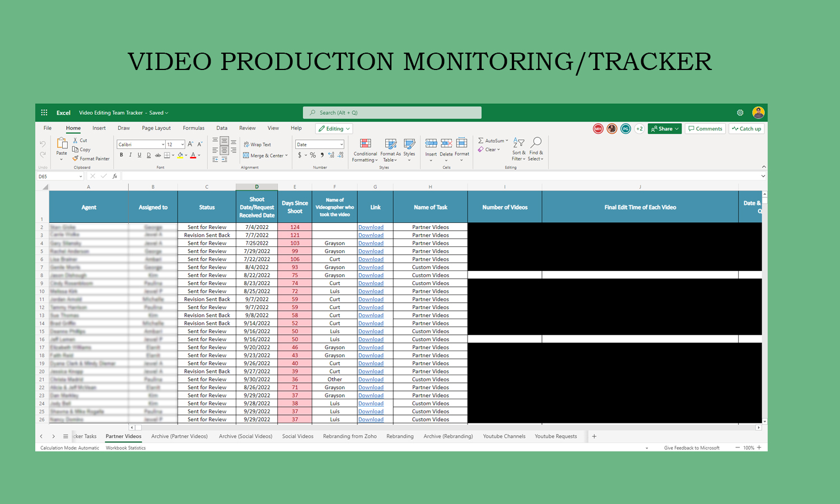This screenshot has width=840, height=504.
Task: Apply the yellow fill color swatch
Action: pos(180,155)
